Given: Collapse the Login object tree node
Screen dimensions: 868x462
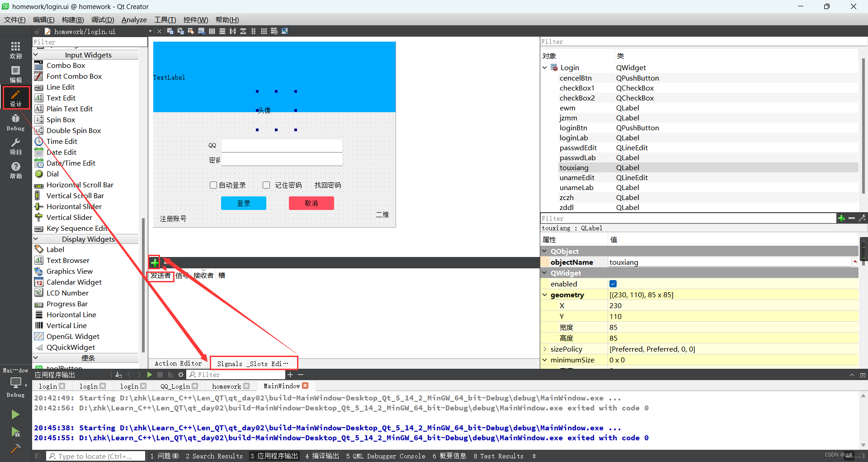Looking at the screenshot, I should 545,67.
